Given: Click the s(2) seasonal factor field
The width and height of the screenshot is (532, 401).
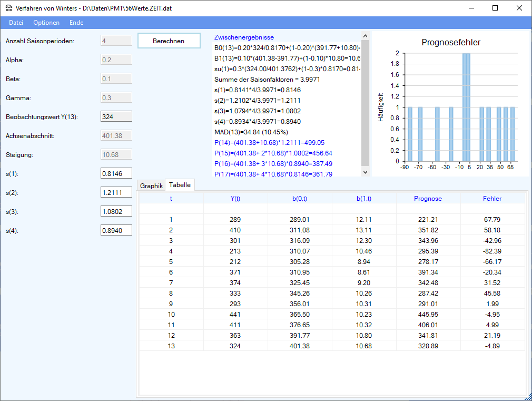Looking at the screenshot, I should click(x=116, y=192).
